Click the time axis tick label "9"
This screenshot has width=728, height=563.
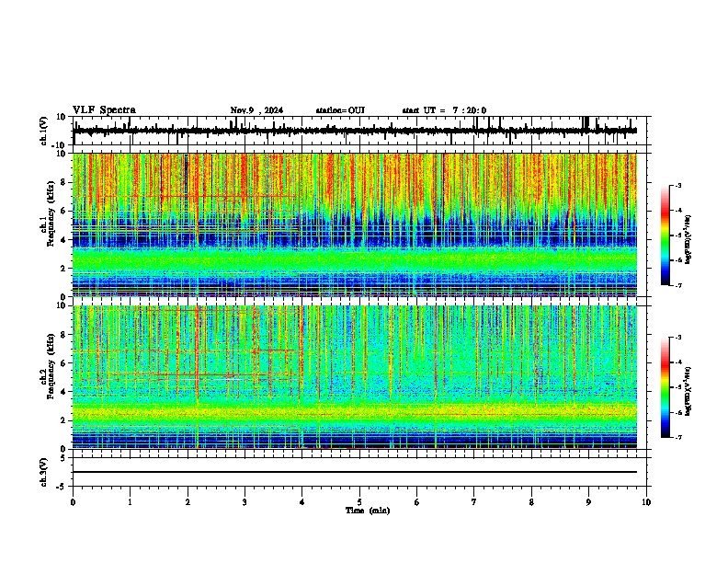tap(588, 502)
